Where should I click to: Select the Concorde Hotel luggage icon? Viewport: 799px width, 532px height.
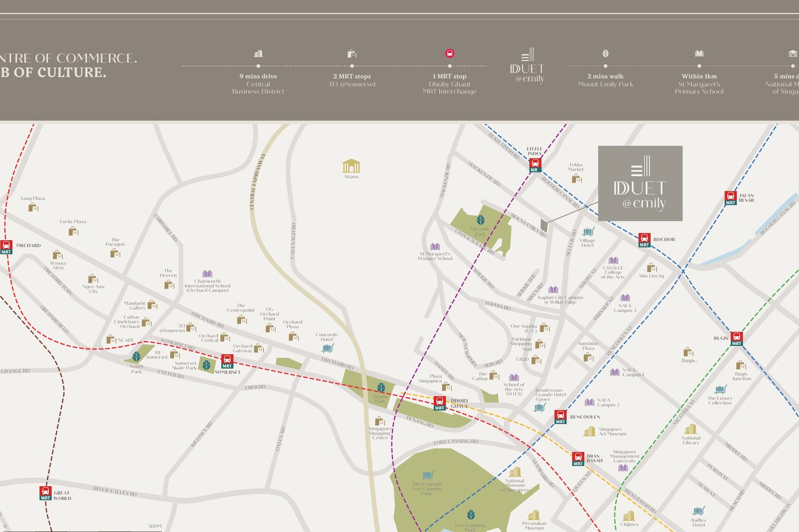(x=328, y=348)
